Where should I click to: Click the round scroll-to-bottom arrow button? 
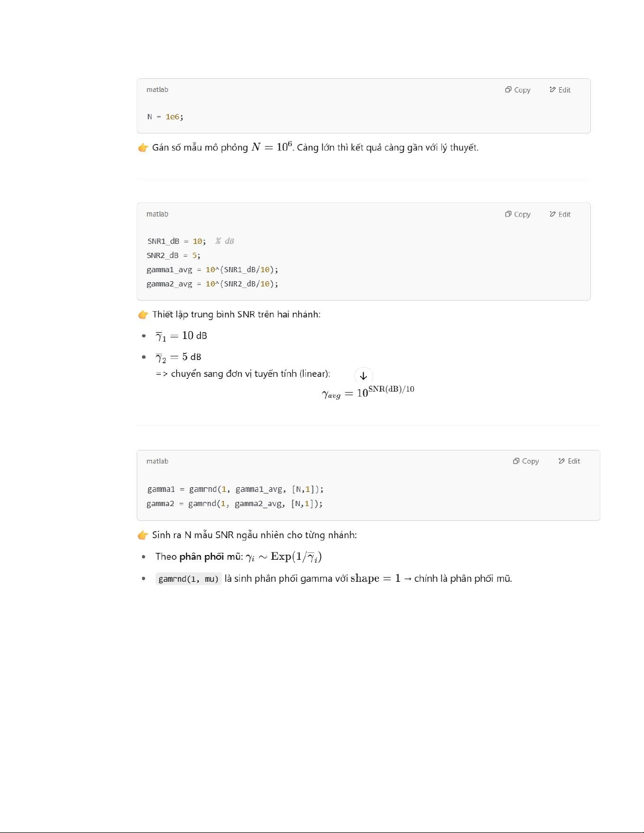(x=363, y=376)
